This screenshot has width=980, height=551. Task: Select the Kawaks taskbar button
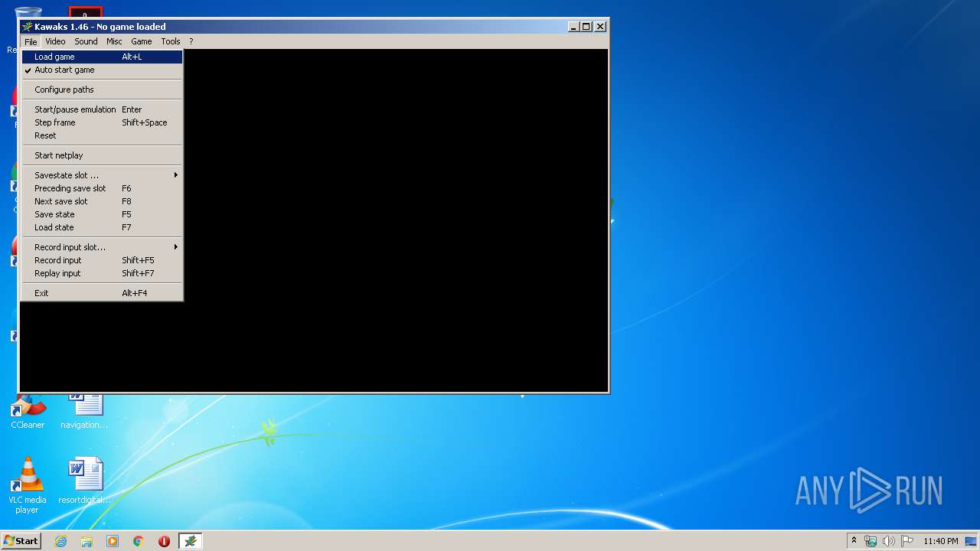click(x=191, y=541)
